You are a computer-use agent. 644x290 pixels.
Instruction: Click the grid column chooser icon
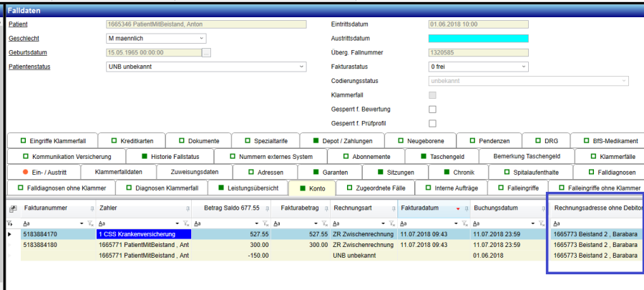pyautogui.click(x=10, y=208)
